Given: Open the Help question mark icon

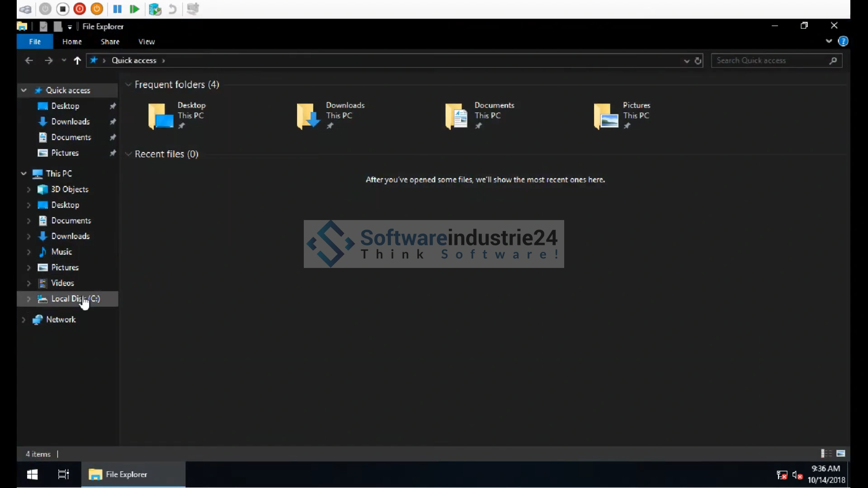Looking at the screenshot, I should pos(843,42).
